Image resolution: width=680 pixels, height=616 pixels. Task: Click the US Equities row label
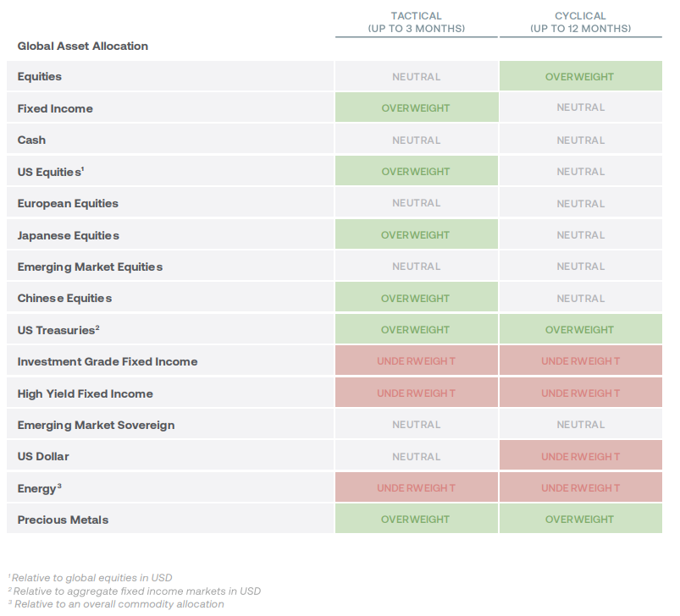[51, 172]
